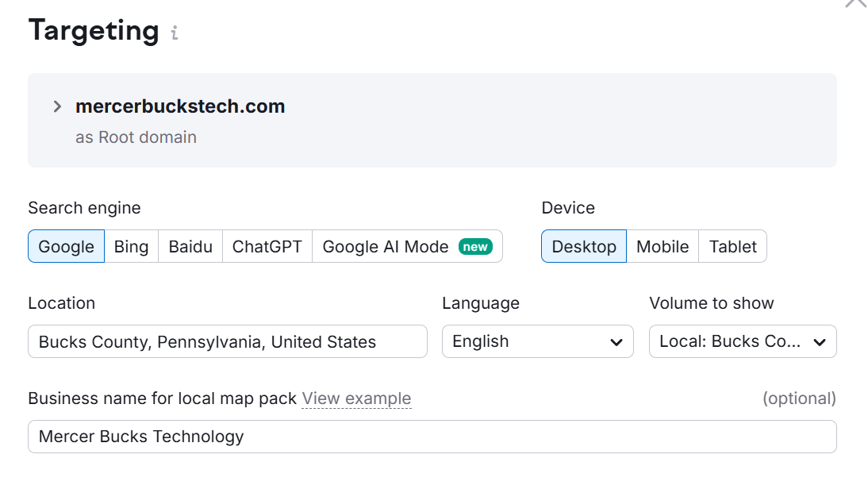Select Bing as the search engine
The height and width of the screenshot is (489, 868).
point(131,247)
